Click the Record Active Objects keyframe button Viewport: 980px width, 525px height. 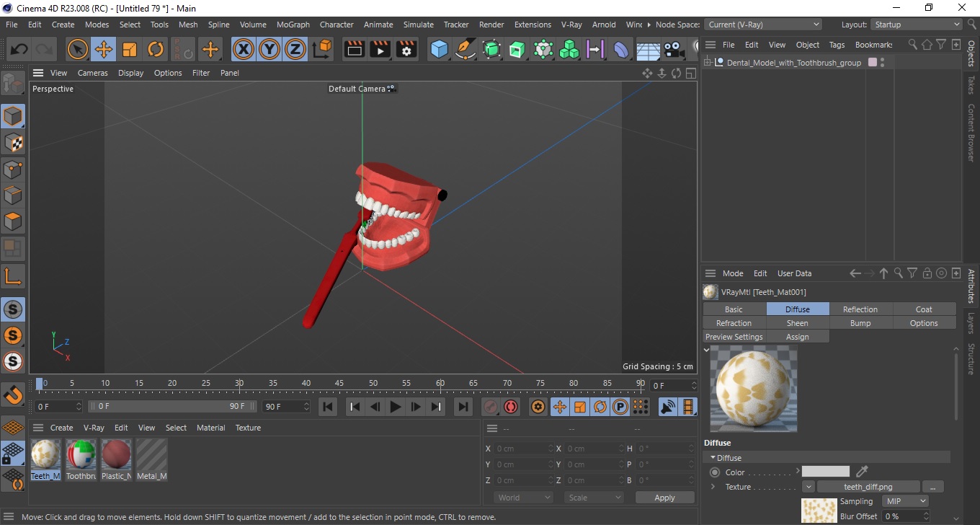[x=491, y=407]
